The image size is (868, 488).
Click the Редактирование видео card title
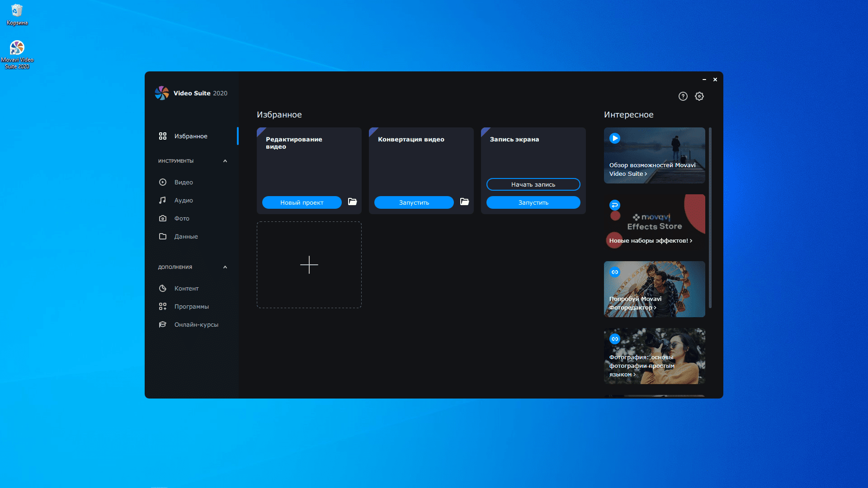(294, 143)
